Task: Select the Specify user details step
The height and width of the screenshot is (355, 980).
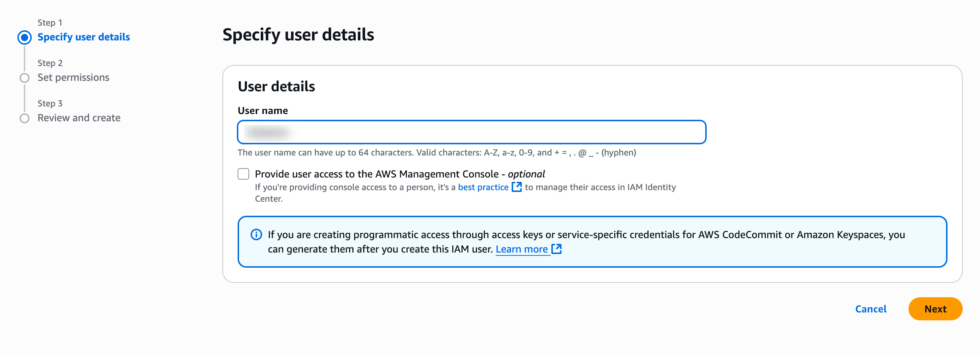Action: [83, 37]
